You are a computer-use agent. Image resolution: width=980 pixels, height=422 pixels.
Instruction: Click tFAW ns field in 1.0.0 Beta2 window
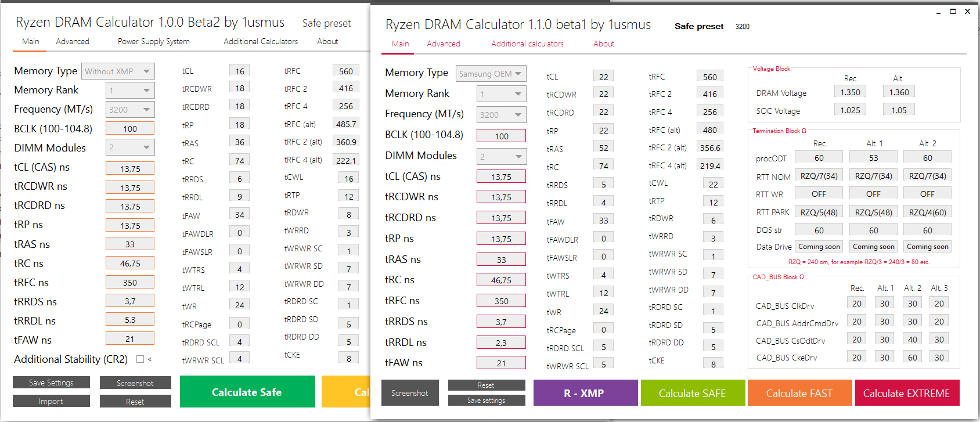(130, 339)
